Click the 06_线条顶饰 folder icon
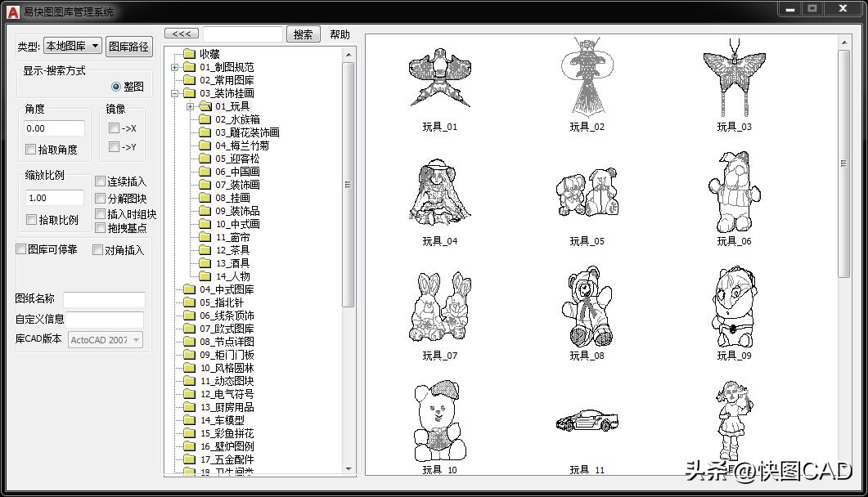 (189, 316)
